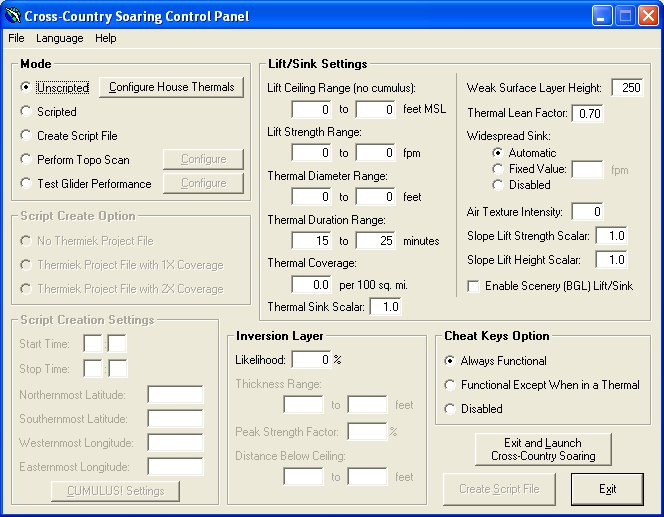Click Thickness Range minimum field
664x517 pixels.
tap(303, 404)
